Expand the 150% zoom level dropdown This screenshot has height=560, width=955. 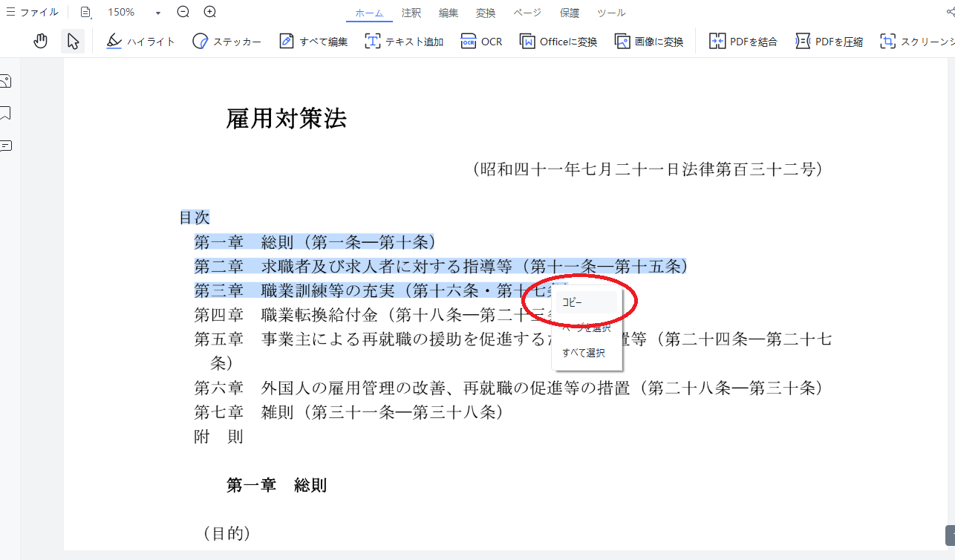click(158, 13)
